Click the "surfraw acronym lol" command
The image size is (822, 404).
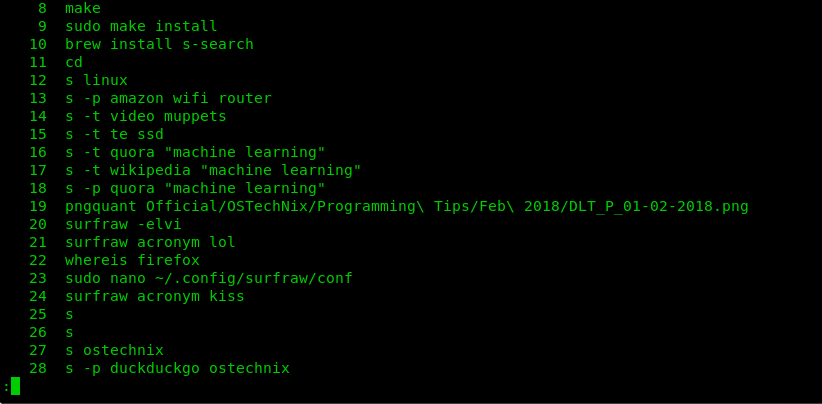150,242
